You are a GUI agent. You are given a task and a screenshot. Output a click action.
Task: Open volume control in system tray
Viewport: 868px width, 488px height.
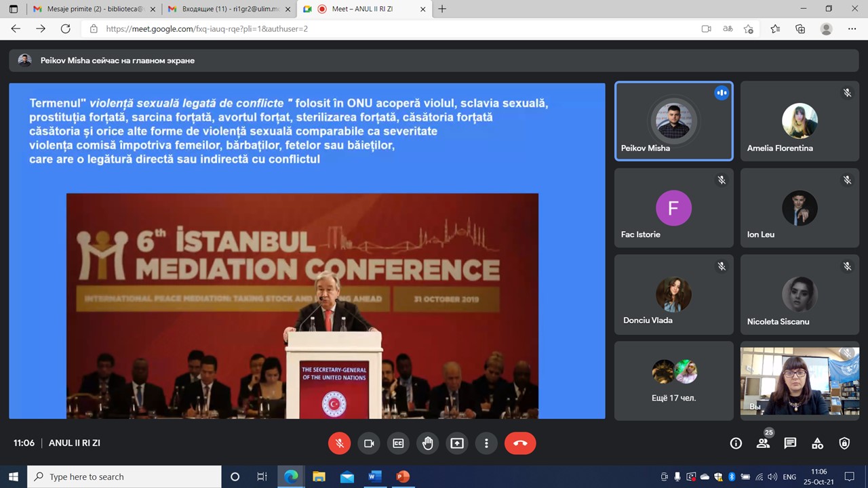coord(772,476)
